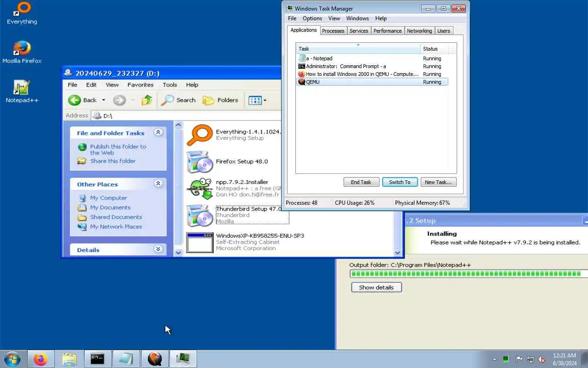The height and width of the screenshot is (368, 588).
Task: Select the How to install Windows 2000 task row
Action: [x=372, y=74]
